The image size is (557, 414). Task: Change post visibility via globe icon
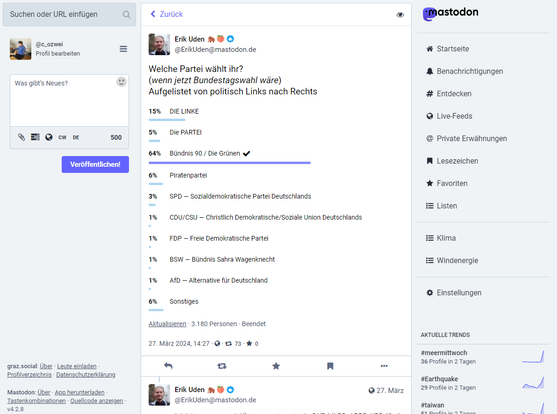coord(49,137)
